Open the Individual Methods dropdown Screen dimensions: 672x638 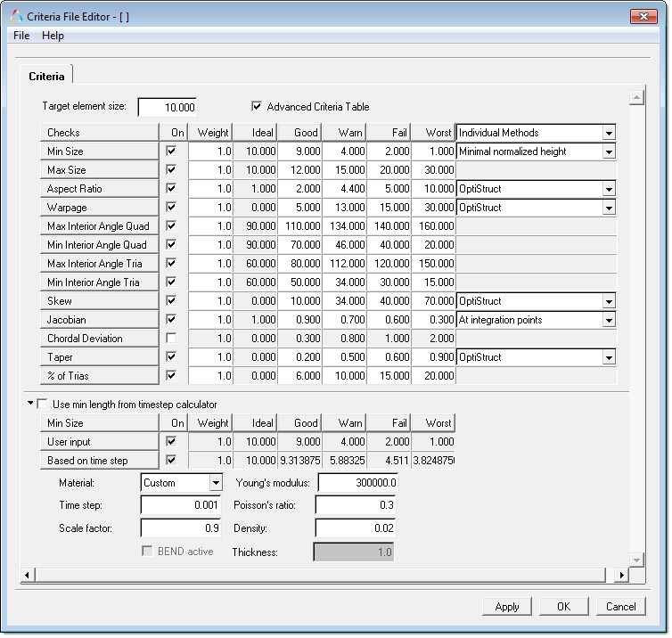click(608, 133)
